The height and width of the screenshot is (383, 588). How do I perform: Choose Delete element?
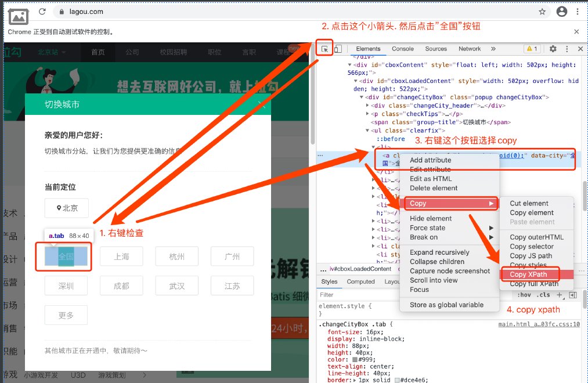tap(434, 188)
